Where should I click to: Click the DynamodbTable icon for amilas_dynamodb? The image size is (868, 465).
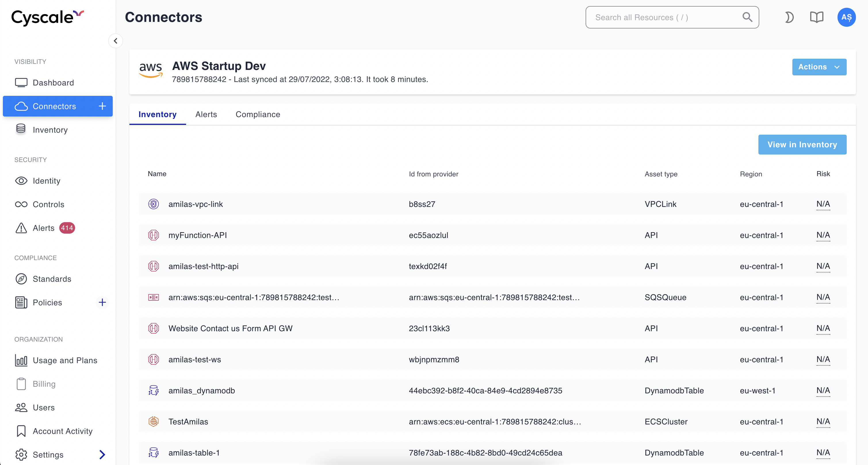tap(153, 390)
